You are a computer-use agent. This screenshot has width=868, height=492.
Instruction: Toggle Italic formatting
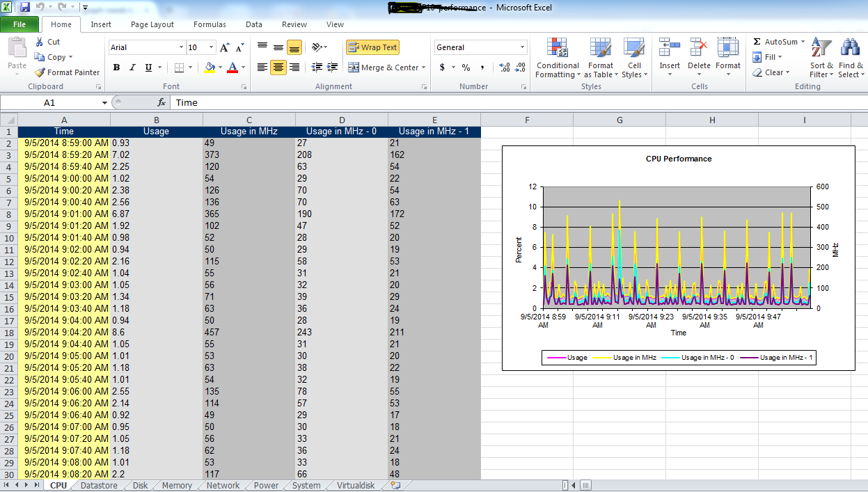tap(132, 68)
